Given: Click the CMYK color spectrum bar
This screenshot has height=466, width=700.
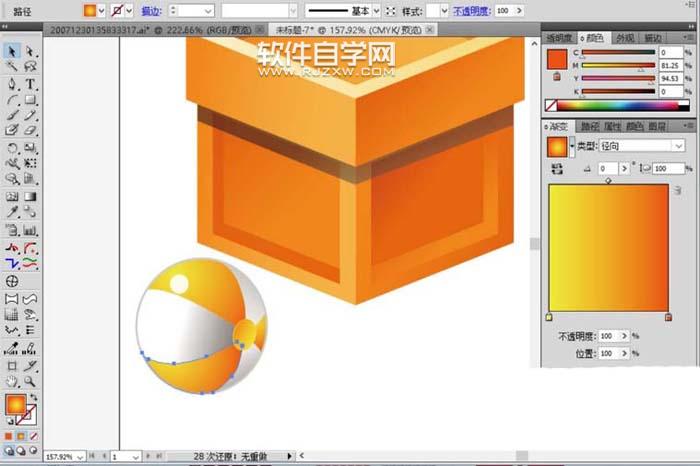Looking at the screenshot, I should (x=618, y=106).
